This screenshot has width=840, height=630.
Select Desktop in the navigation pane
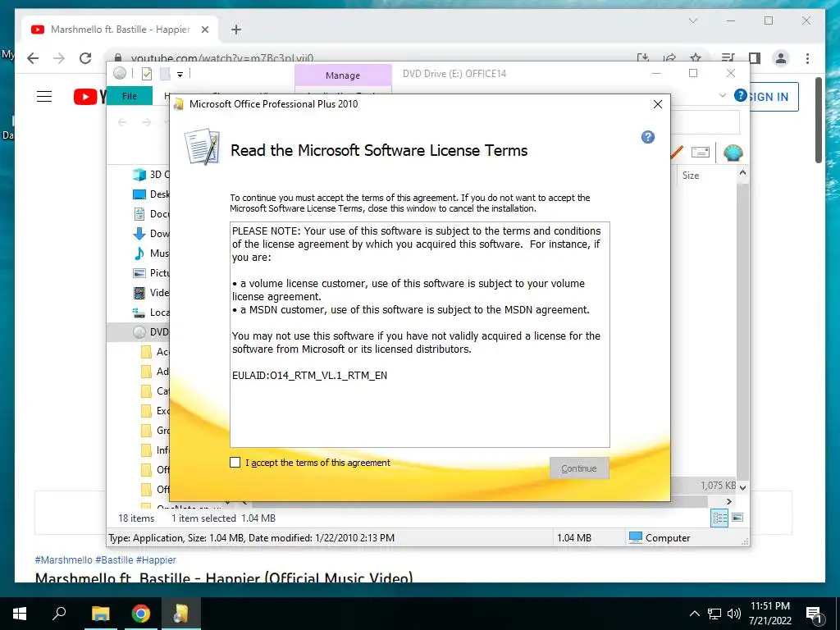pyautogui.click(x=151, y=194)
